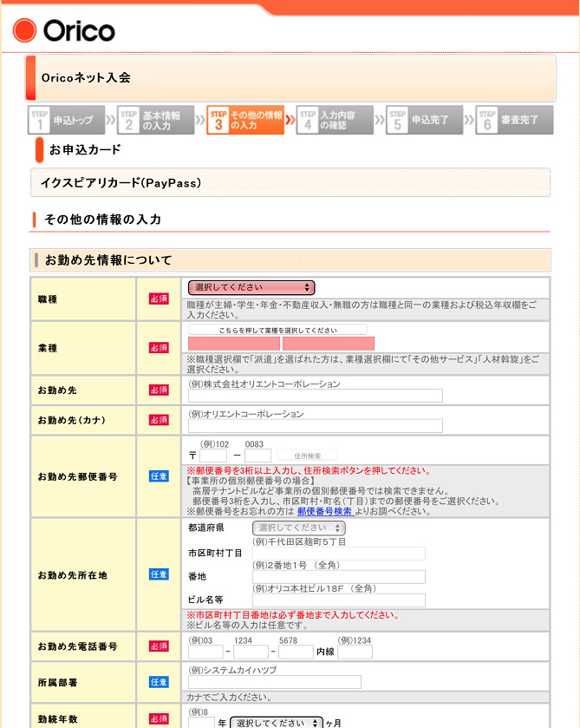This screenshot has width=580, height=728.
Task: Click the 市区町村丁目 address field
Action: tap(339, 554)
